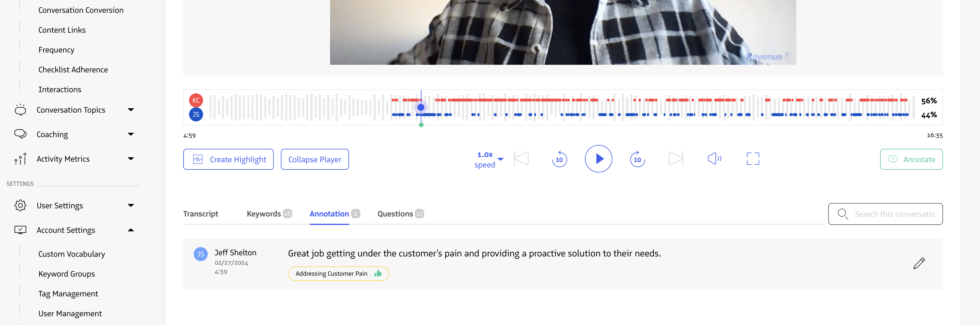Open Conversation Topics via the speech bubble icon
Viewport: 980px width, 325px height.
coord(21,110)
